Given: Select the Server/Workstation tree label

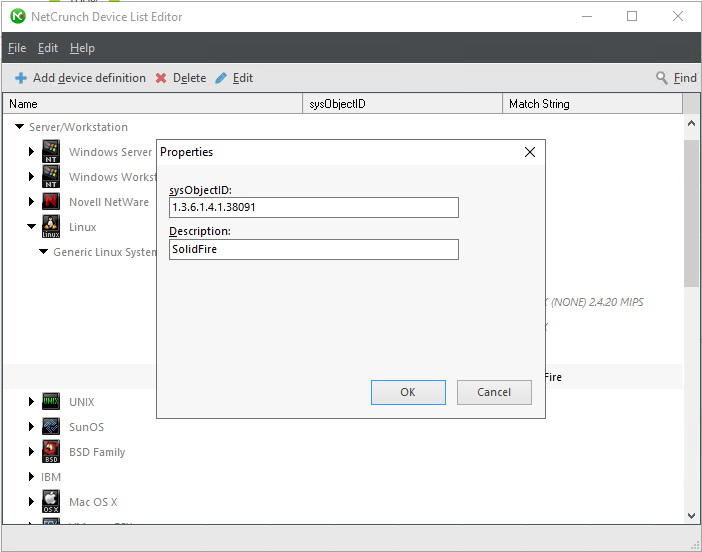Looking at the screenshot, I should pos(78,127).
